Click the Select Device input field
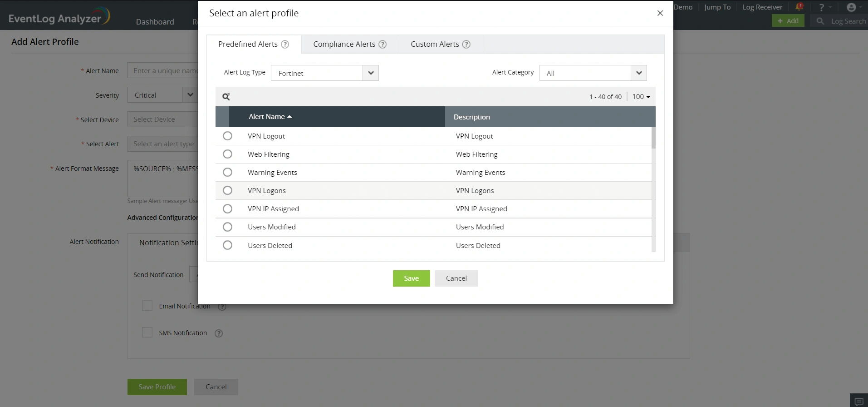The height and width of the screenshot is (407, 868). click(162, 119)
